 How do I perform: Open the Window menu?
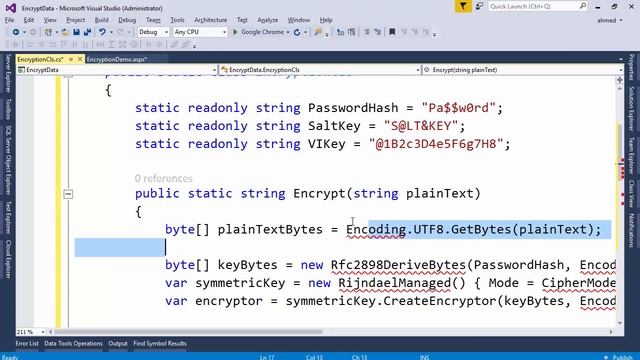[298, 20]
